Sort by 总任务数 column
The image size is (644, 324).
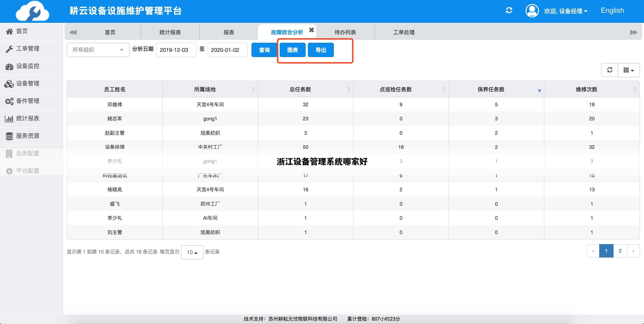click(x=305, y=89)
